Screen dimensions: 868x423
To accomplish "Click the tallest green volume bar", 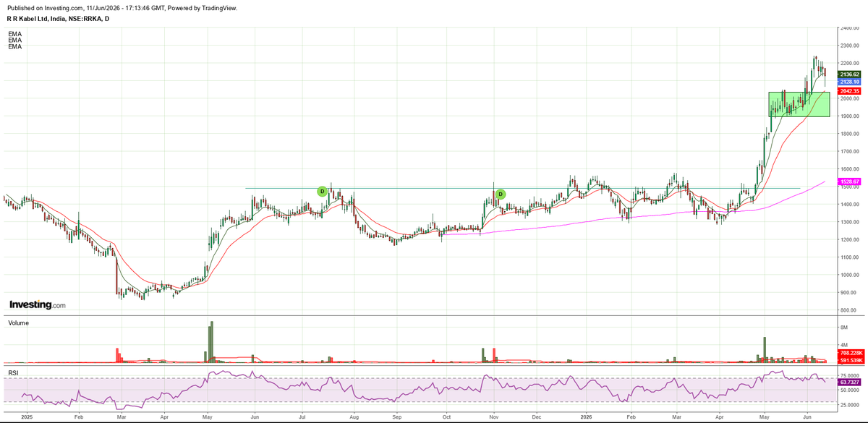I will (211, 341).
